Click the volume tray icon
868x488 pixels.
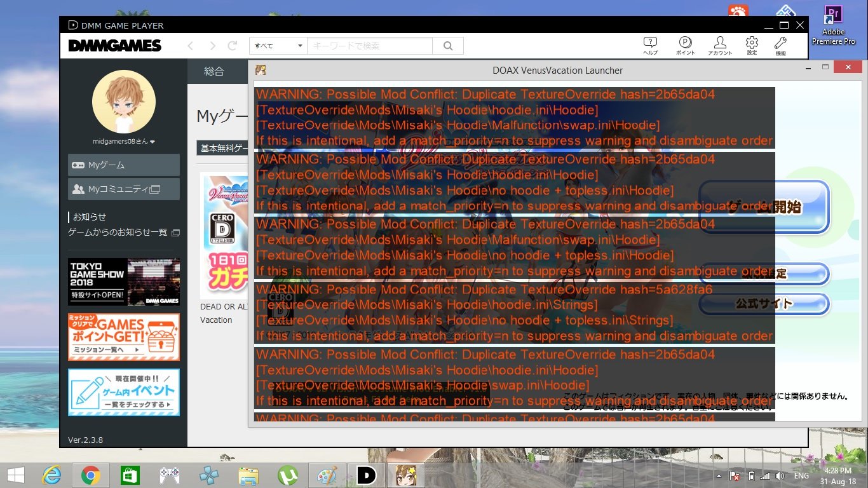pyautogui.click(x=780, y=476)
